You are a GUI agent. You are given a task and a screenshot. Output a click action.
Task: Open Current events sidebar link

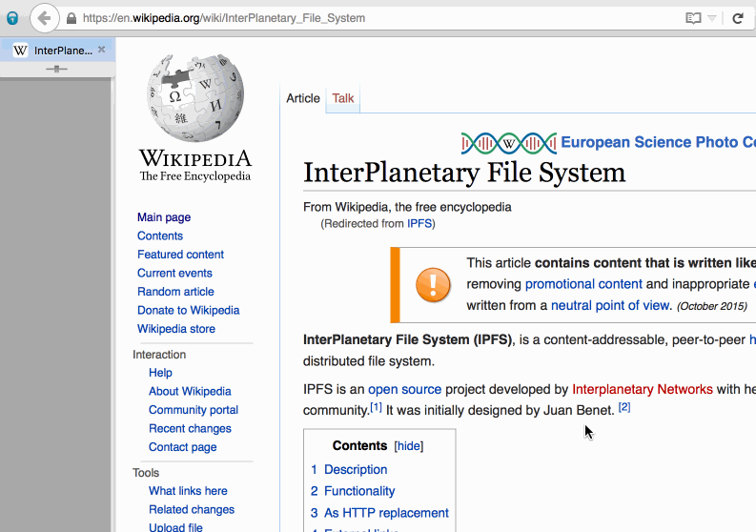pyautogui.click(x=174, y=273)
